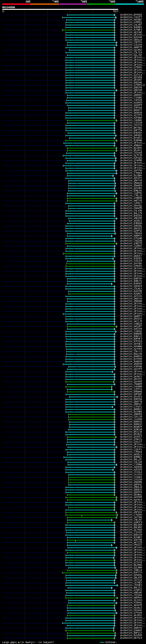The width and height of the screenshot is (146, 644).
Task: Open hit UniRef100_B6T9Q1
Action: [x=131, y=128]
